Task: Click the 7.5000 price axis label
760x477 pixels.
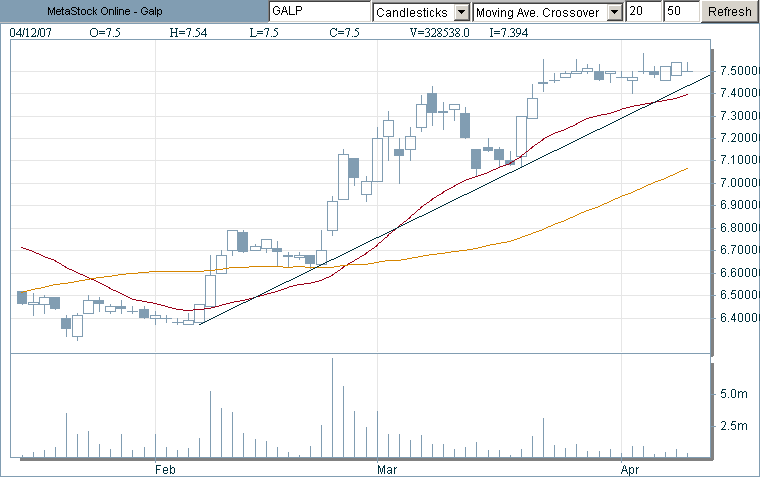Action: 739,71
